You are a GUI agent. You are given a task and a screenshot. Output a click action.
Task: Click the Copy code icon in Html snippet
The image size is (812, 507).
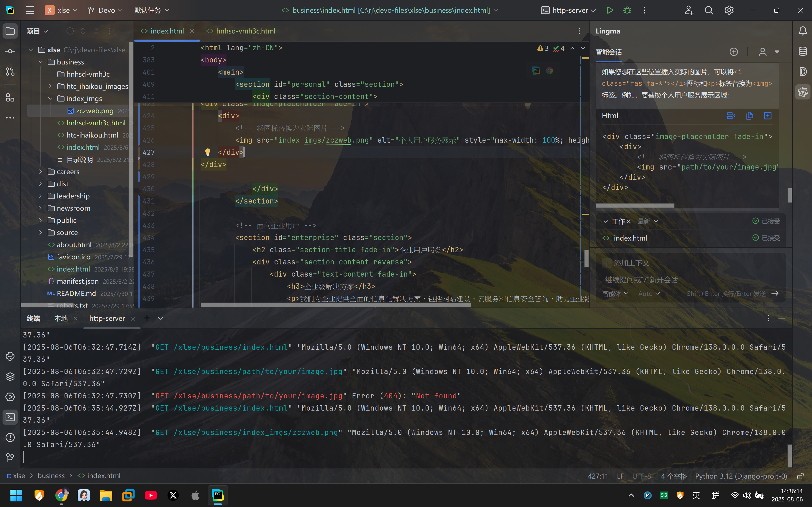pos(750,116)
